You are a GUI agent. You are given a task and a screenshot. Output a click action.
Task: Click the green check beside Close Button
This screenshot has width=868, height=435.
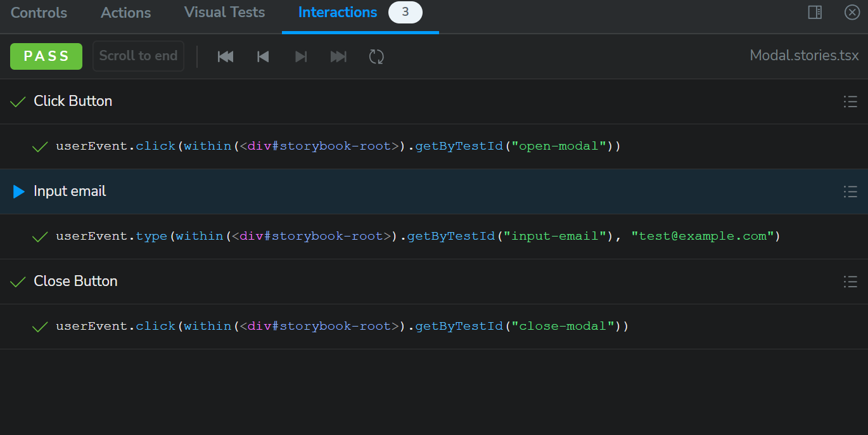coord(18,282)
